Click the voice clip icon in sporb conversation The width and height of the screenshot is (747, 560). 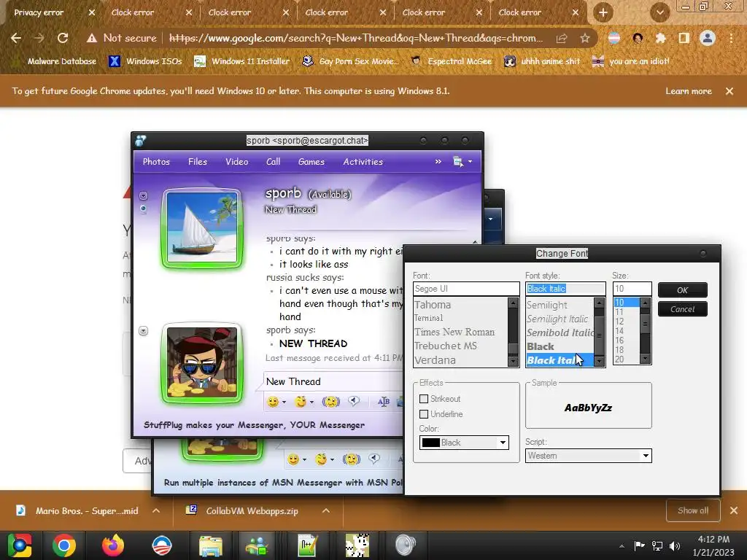pos(354,401)
